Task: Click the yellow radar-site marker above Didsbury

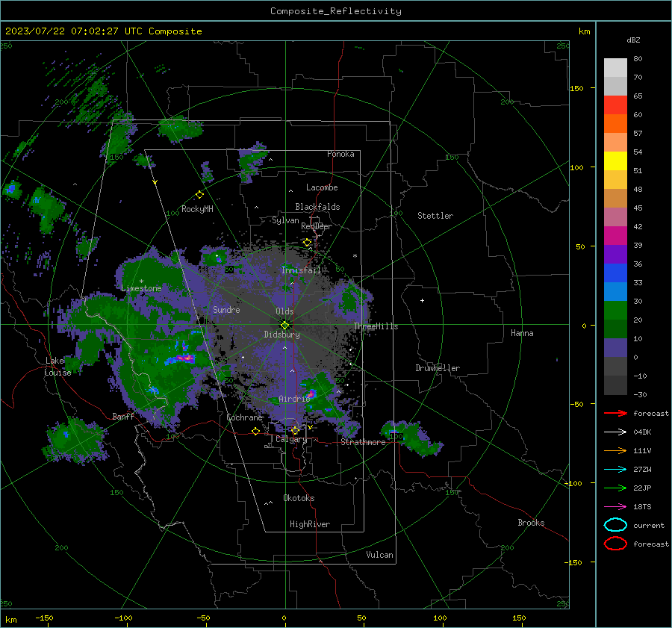Action: point(284,325)
